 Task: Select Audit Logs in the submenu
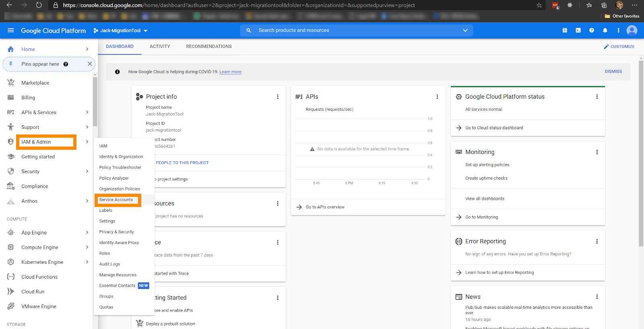(x=109, y=264)
